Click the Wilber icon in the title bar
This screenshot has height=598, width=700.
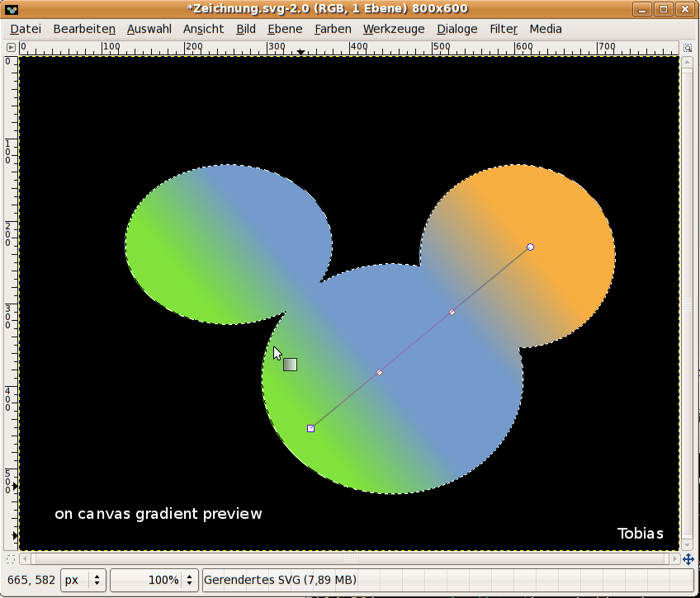[12, 8]
